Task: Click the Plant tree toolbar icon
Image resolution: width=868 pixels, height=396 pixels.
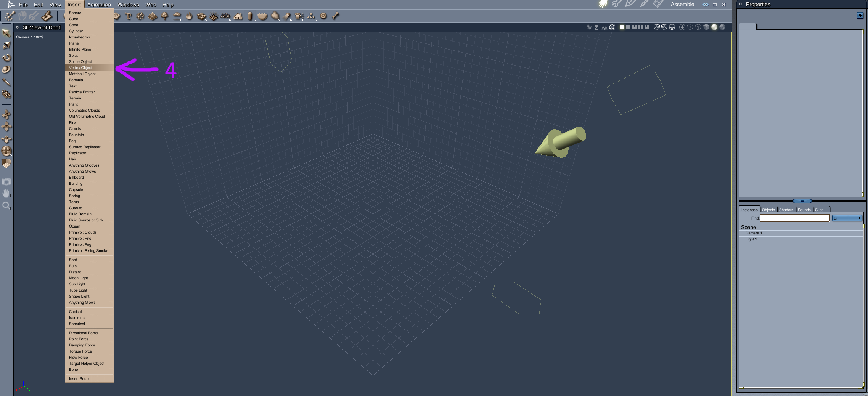Action: 165,16
